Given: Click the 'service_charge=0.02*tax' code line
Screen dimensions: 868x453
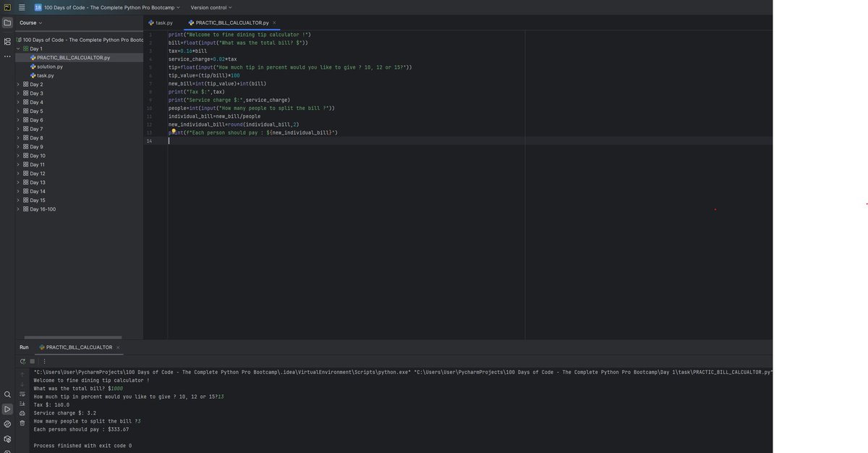Looking at the screenshot, I should pyautogui.click(x=203, y=59).
